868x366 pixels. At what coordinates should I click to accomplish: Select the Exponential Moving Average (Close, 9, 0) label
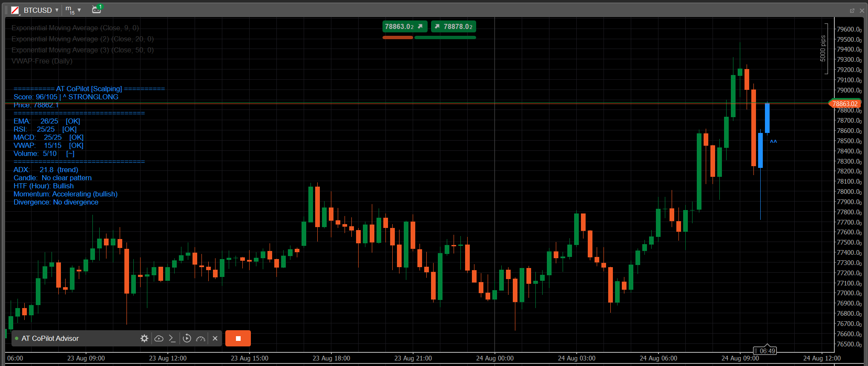pos(75,28)
